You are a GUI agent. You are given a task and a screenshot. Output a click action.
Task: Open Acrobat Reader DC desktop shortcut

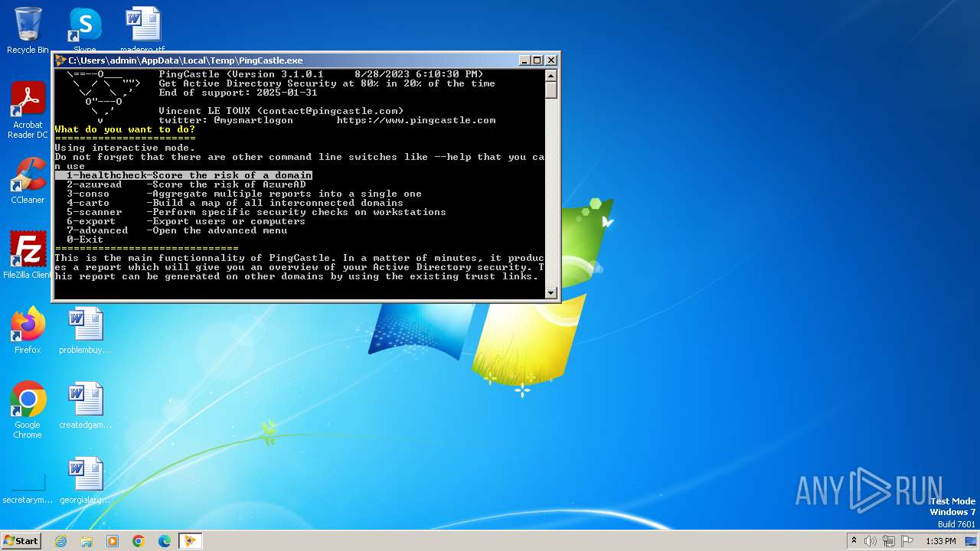pos(28,110)
